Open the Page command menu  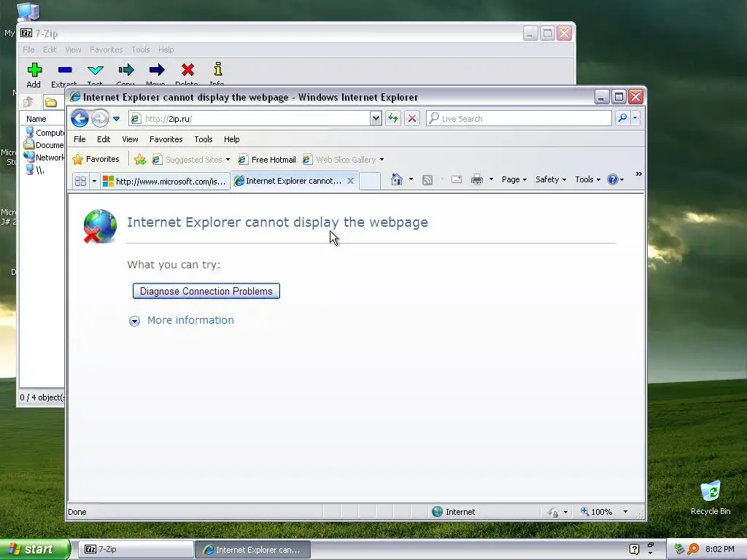[x=514, y=179]
